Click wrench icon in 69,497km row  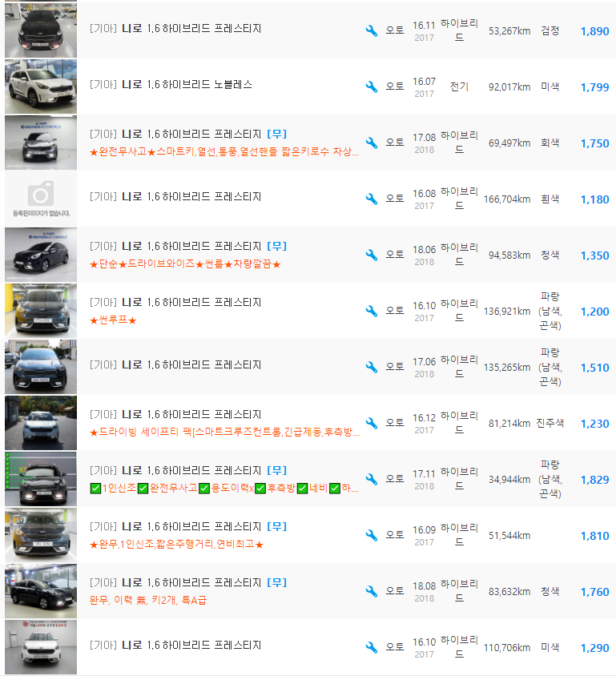pyautogui.click(x=371, y=143)
